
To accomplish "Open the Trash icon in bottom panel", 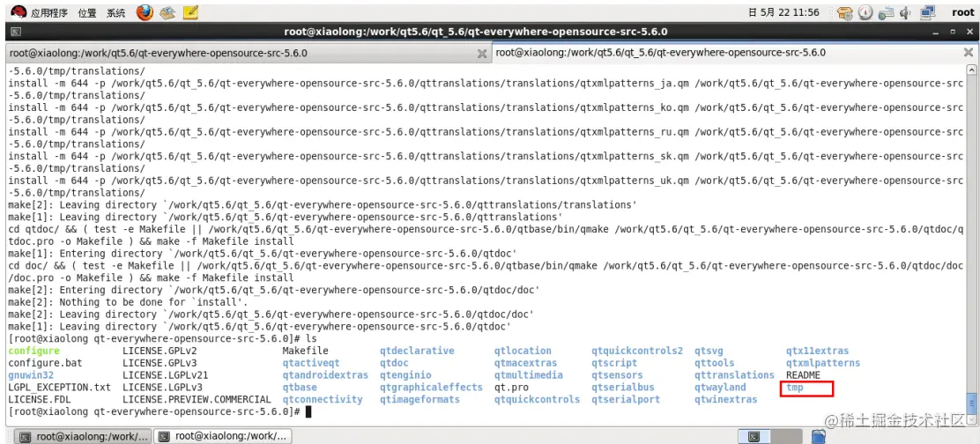I will click(x=819, y=436).
